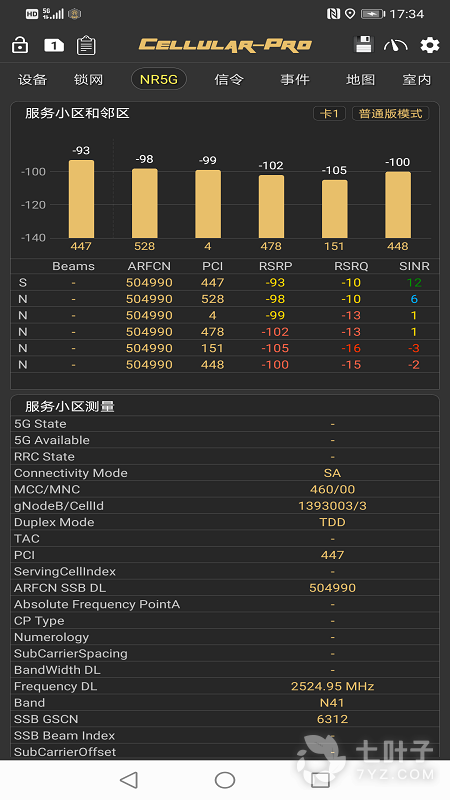Tap the Frequency DL 2524.95 MHz row

pos(225,686)
